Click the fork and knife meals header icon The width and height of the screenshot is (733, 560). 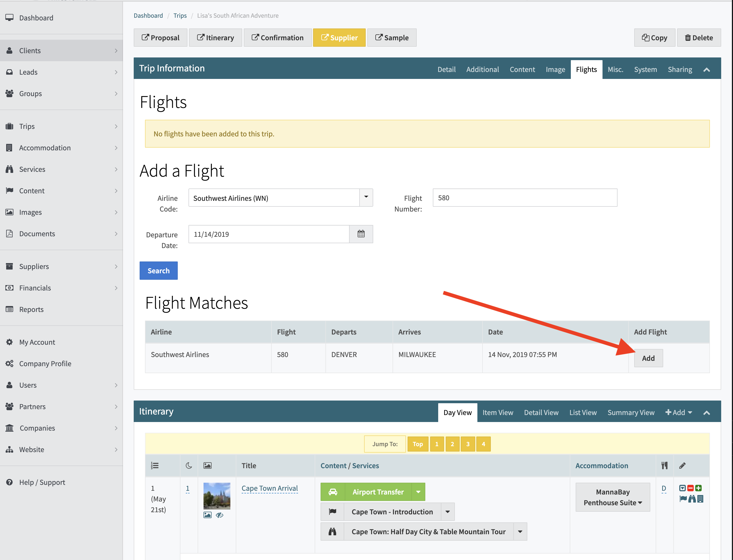pyautogui.click(x=664, y=466)
